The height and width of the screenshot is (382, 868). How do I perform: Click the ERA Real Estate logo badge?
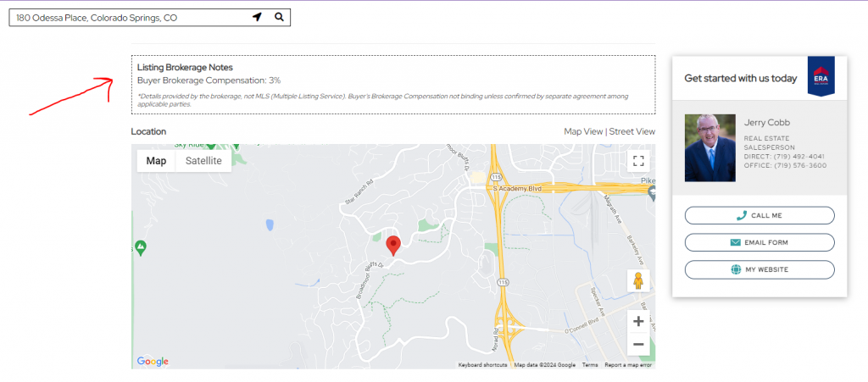pos(821,77)
